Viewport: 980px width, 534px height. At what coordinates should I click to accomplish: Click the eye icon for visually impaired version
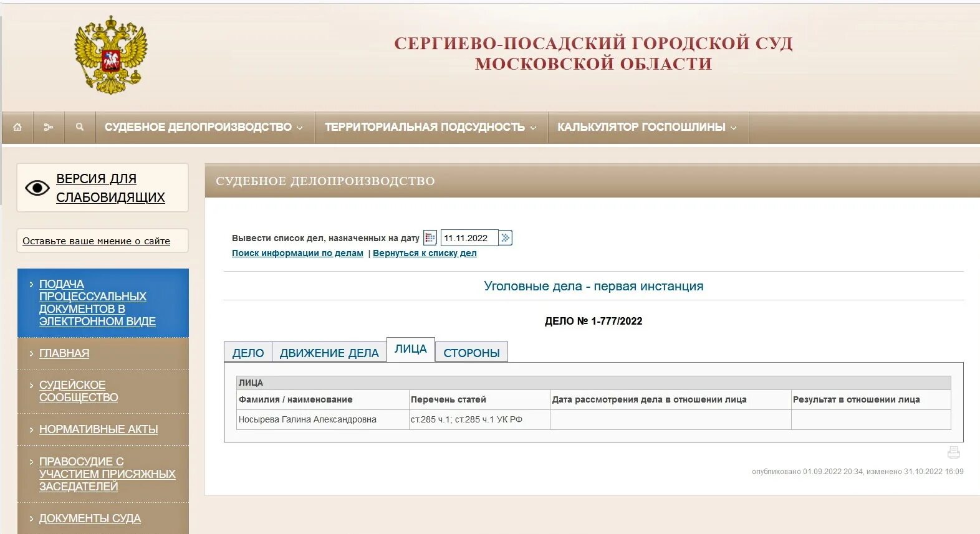click(37, 188)
